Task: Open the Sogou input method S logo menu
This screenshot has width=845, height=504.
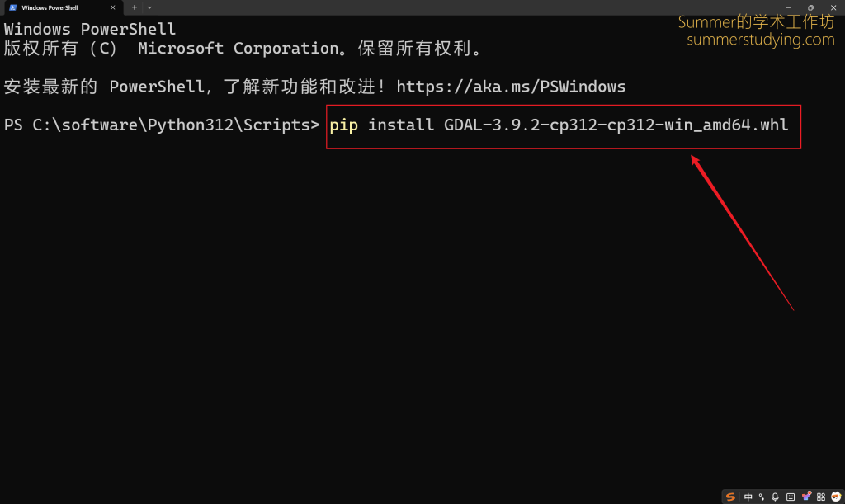Action: tap(730, 496)
